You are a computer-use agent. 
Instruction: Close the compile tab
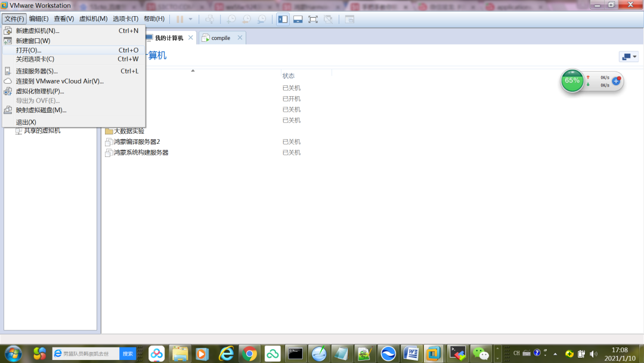240,38
